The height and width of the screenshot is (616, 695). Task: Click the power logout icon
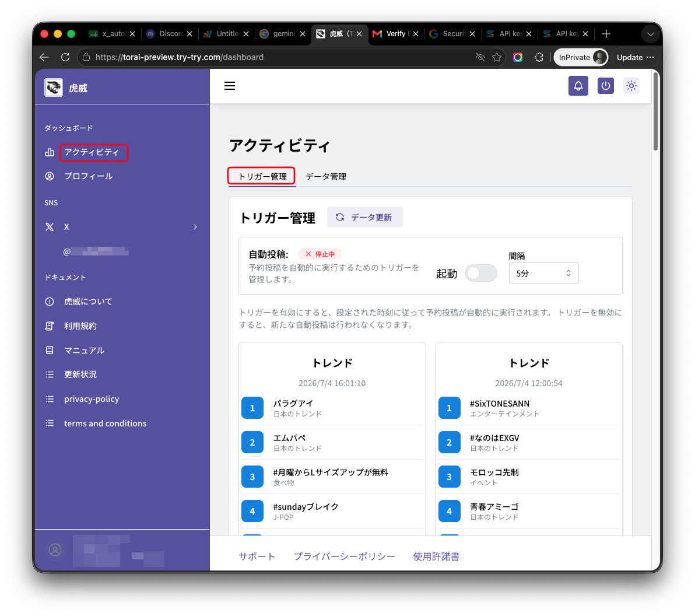[x=605, y=86]
